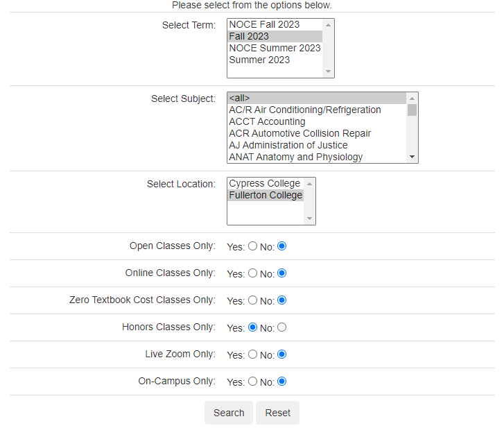Click Subject list scroll up arrow

point(412,99)
